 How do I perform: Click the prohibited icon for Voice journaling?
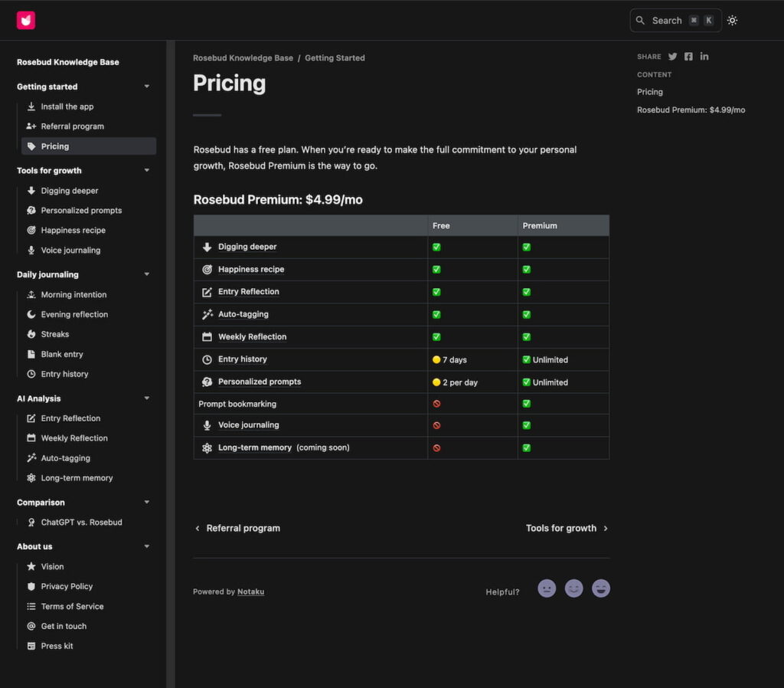pyautogui.click(x=436, y=425)
